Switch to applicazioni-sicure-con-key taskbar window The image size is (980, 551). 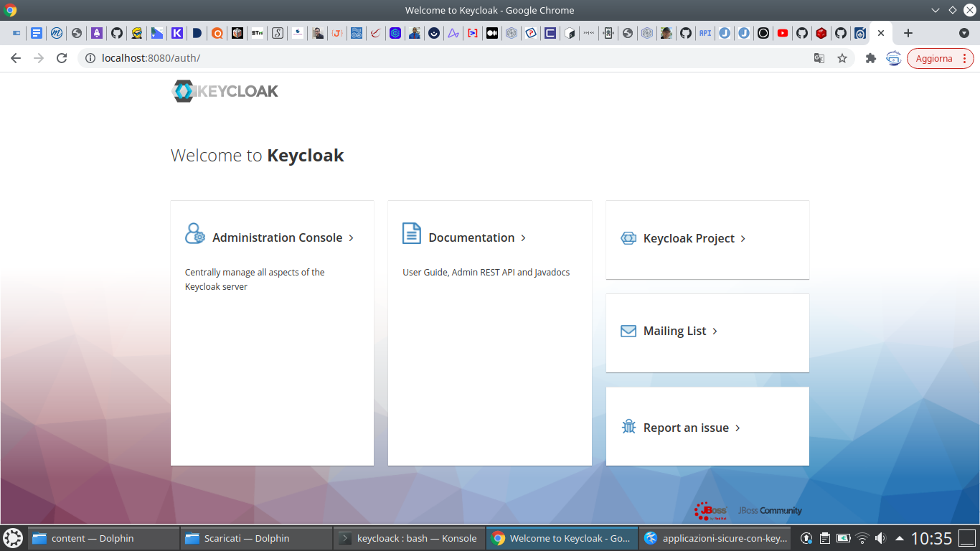coord(715,538)
